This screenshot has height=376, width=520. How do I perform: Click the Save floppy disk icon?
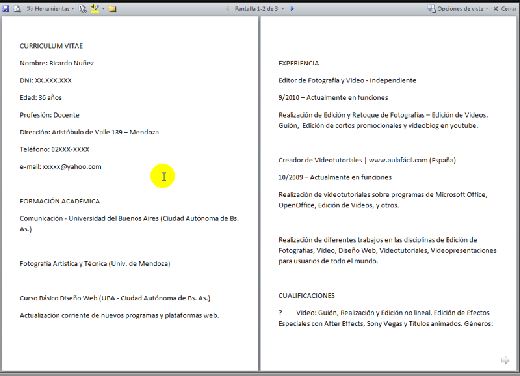coord(6,9)
